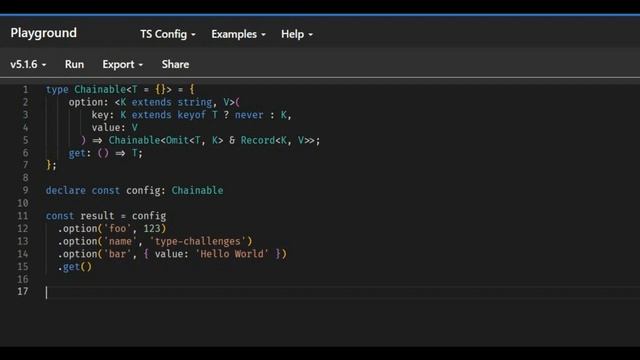Click 'get' property on line 6
Screen dimensions: 640x360
coord(77,153)
